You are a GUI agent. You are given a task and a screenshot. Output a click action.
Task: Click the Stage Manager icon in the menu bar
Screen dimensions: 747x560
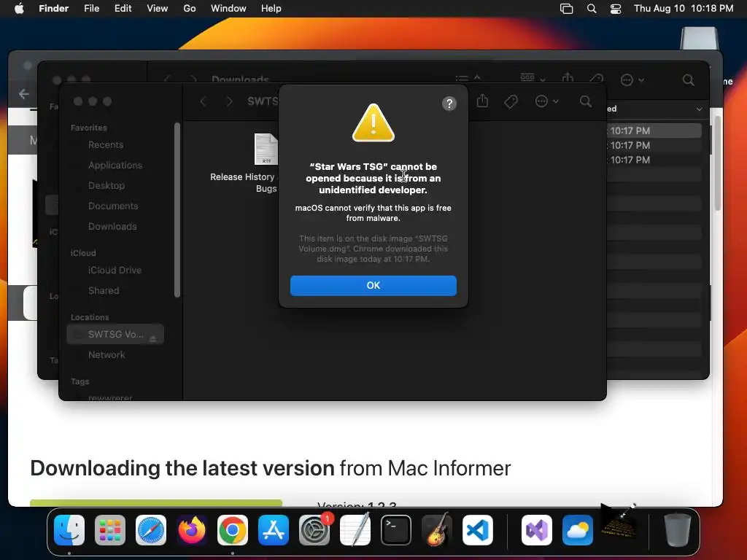566,9
